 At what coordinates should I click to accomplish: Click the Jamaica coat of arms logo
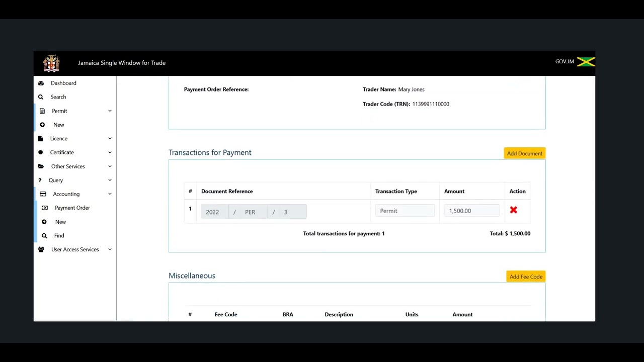(51, 63)
